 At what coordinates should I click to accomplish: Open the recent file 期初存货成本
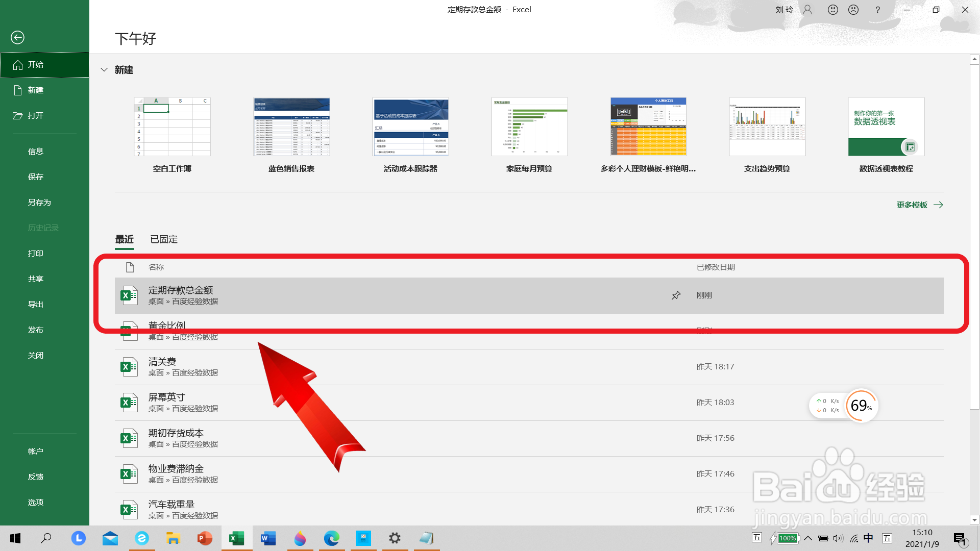[x=529, y=438]
